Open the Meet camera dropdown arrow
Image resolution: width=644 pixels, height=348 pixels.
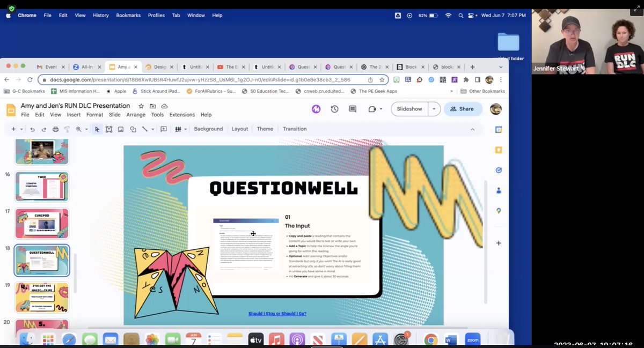point(380,109)
